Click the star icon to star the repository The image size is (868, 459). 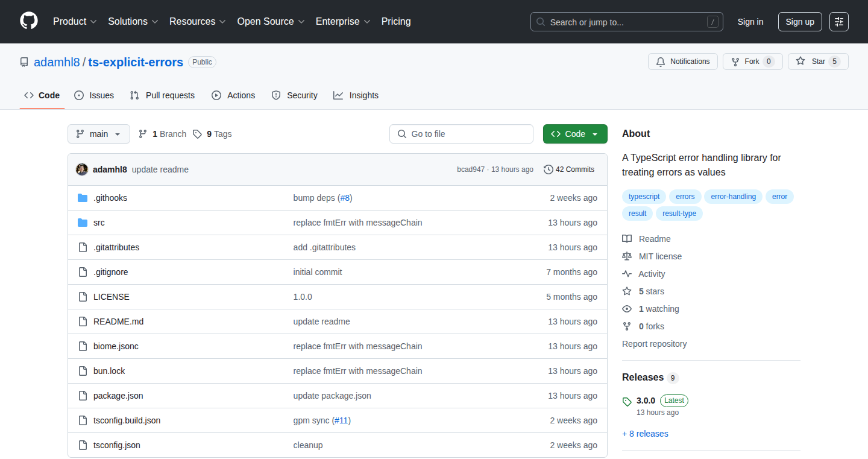coord(800,62)
